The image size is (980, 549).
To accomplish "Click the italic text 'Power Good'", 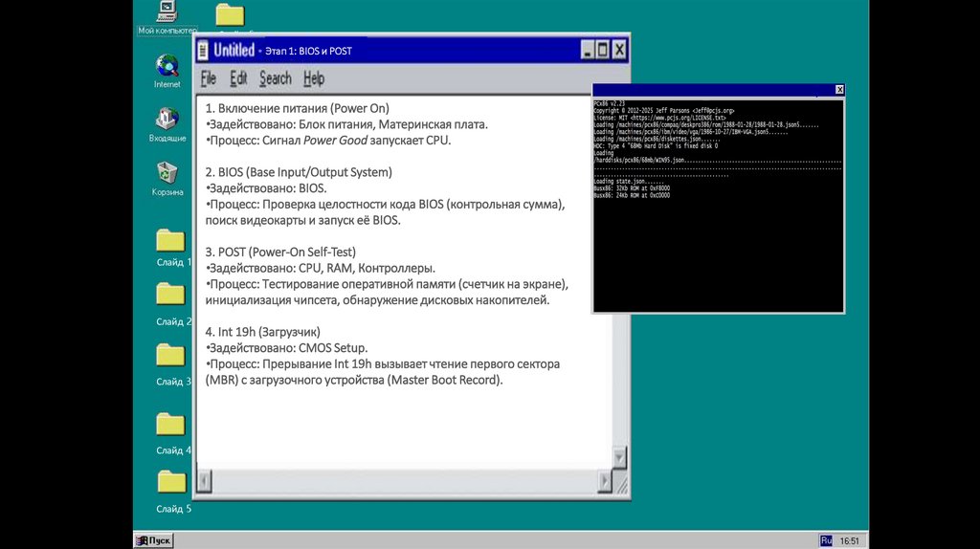I will coord(335,140).
